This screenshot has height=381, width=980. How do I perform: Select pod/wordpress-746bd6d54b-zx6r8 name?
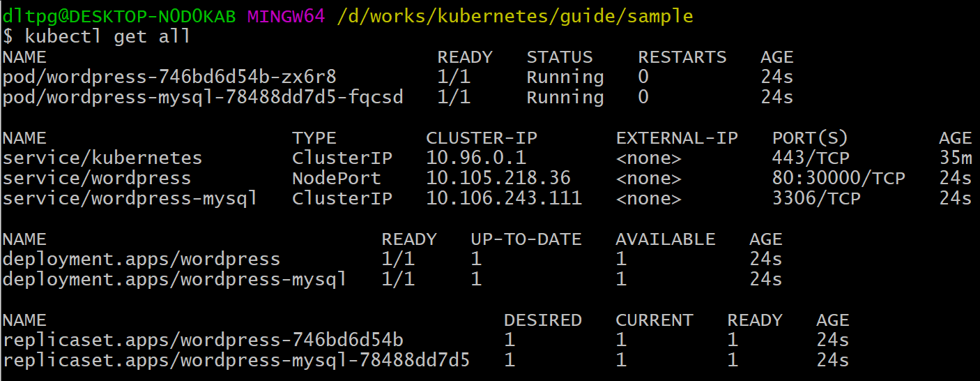169,77
